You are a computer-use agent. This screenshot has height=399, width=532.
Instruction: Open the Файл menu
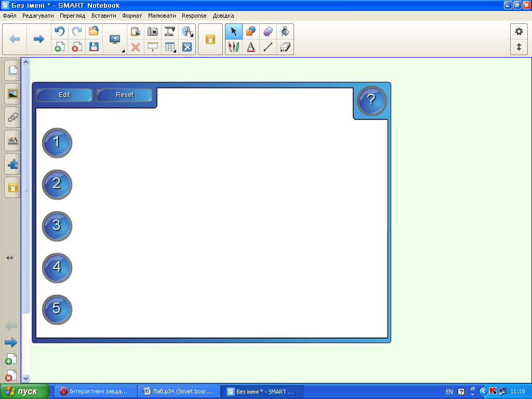coord(9,16)
